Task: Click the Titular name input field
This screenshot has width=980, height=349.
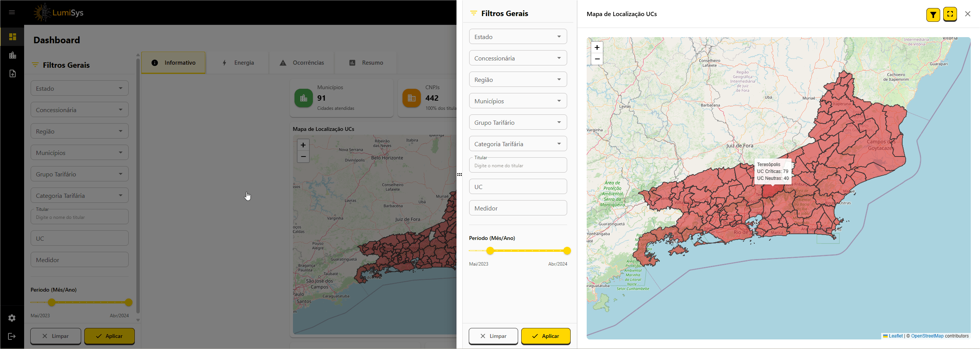Action: click(x=518, y=165)
